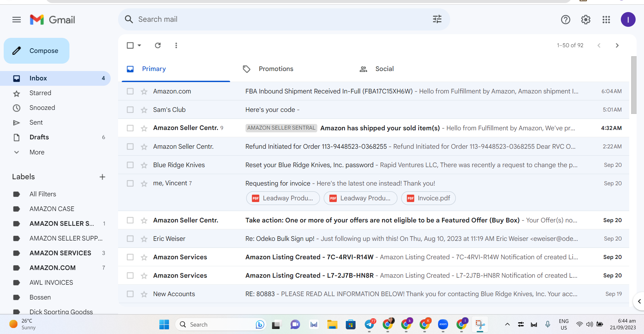Image resolution: width=644 pixels, height=334 pixels.
Task: Open the Sent folder
Action: click(55, 123)
